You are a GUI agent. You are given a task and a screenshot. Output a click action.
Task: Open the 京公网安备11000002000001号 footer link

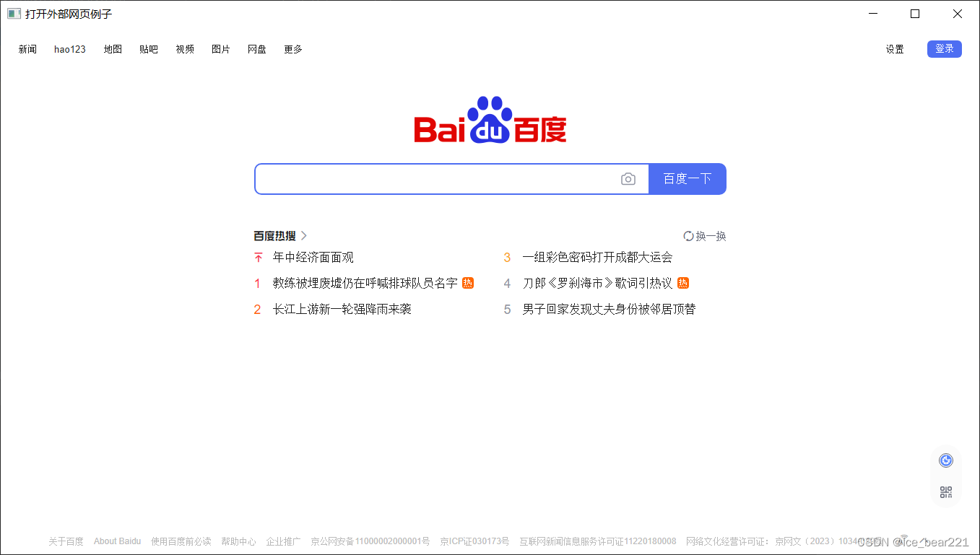[x=370, y=541]
